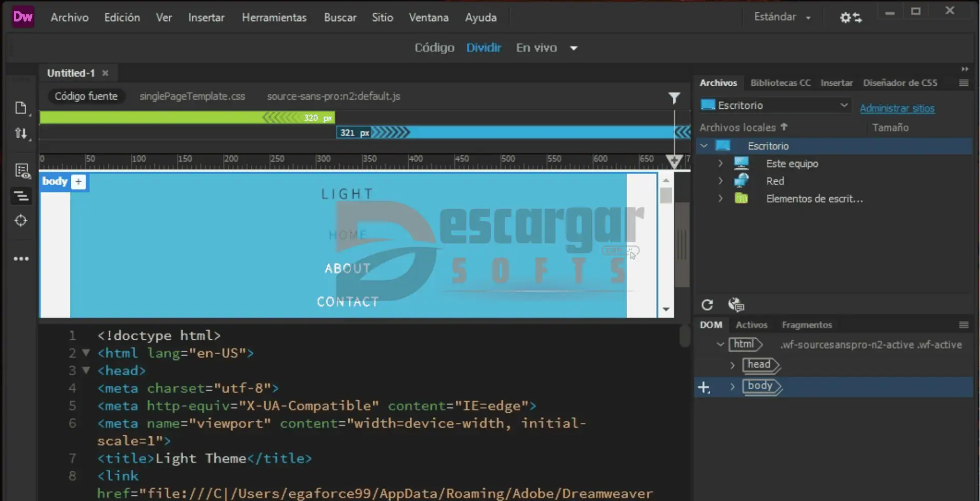Open the Ver menu

[164, 17]
